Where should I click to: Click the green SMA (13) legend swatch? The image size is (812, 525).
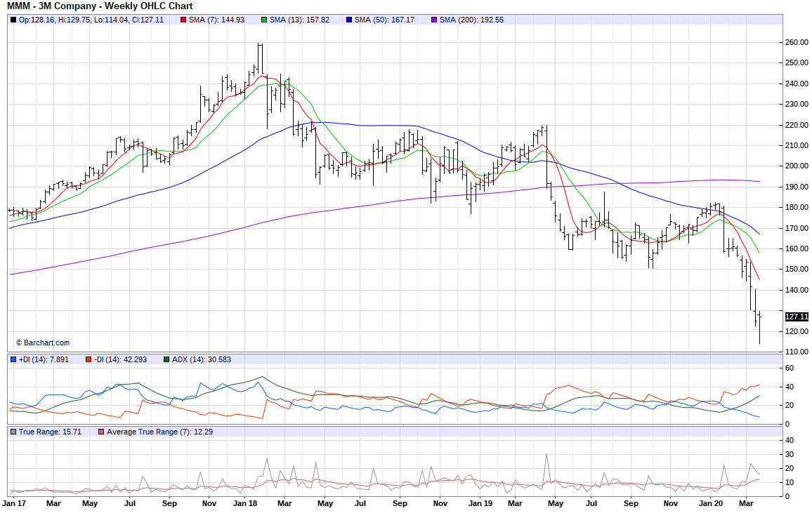[263, 20]
